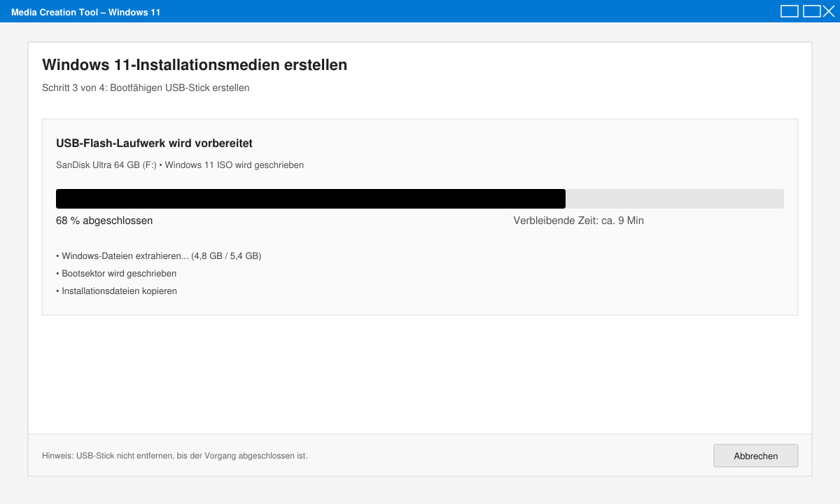The height and width of the screenshot is (504, 840).
Task: Click the 'Media Creation Tool – Windows 11' title
Action: point(86,12)
